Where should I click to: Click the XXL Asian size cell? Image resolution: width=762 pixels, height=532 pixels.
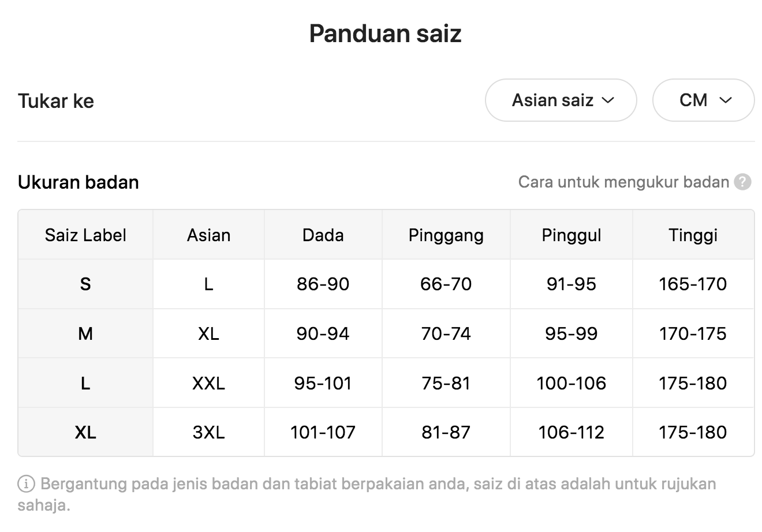208,383
